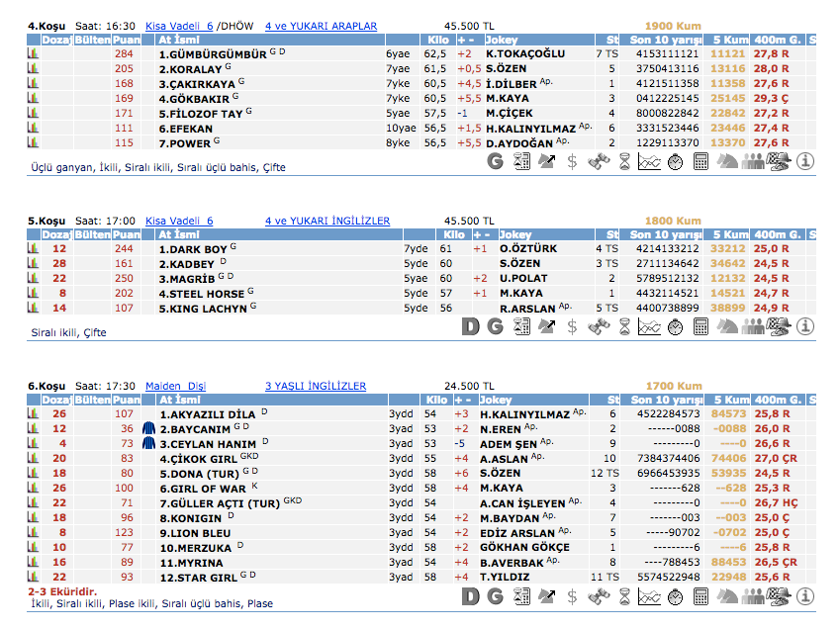Click the bold D icon in race 6
The image size is (840, 630).
470,596
